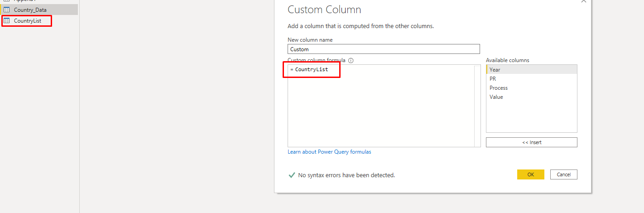Select Process in Available columns
The image size is (644, 213).
(531, 87)
